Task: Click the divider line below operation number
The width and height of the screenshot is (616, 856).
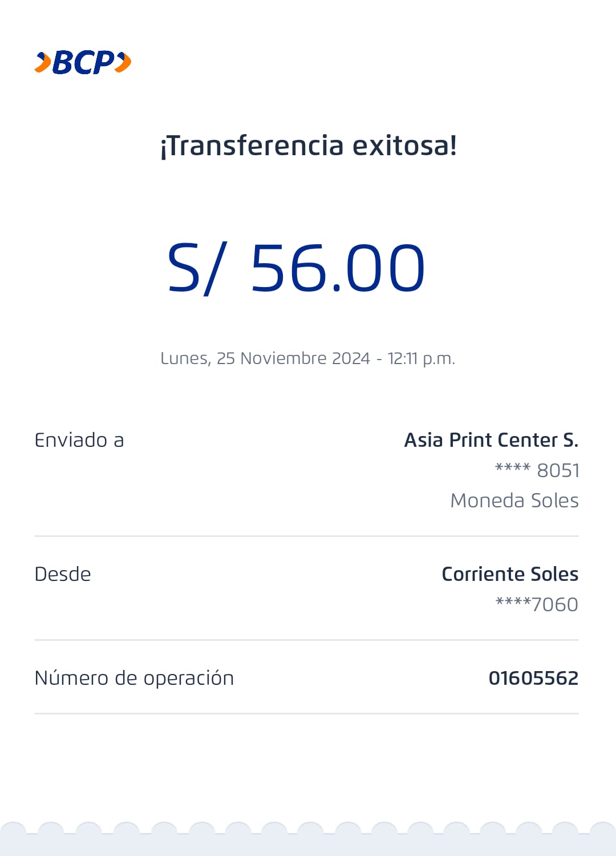Action: point(306,713)
